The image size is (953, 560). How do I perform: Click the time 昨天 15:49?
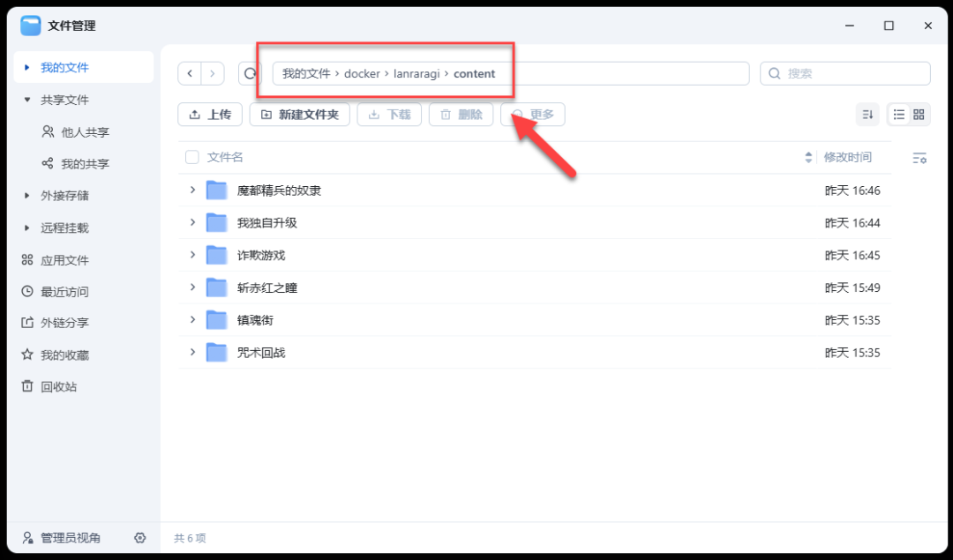pyautogui.click(x=852, y=287)
